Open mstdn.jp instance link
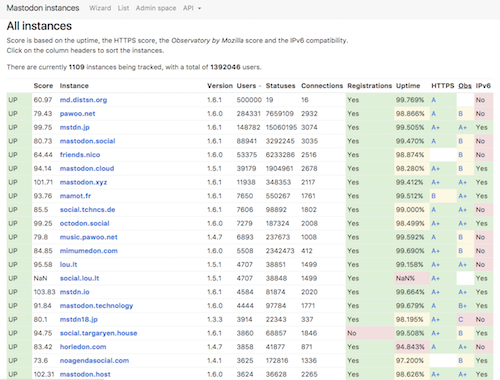Image resolution: width=500 pixels, height=380 pixels. [75, 127]
